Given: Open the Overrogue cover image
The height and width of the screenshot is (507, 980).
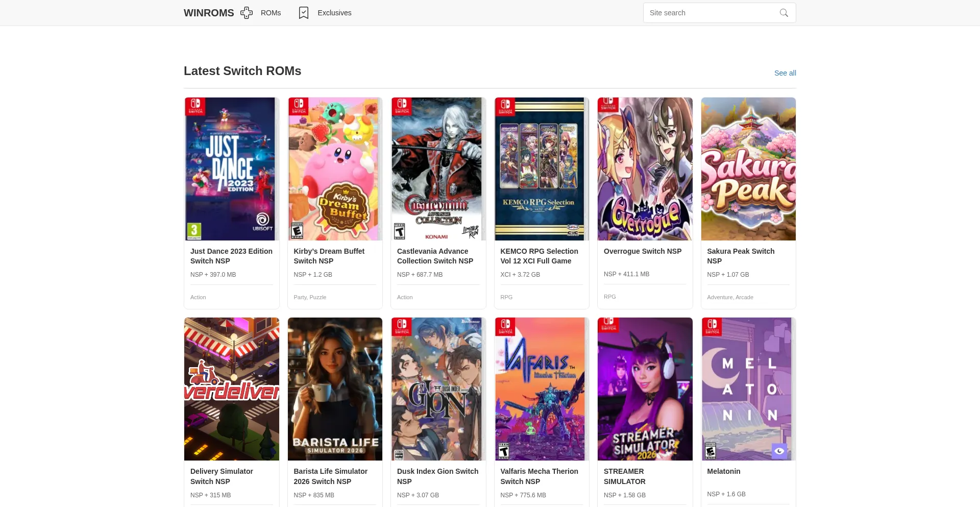Looking at the screenshot, I should tap(645, 169).
